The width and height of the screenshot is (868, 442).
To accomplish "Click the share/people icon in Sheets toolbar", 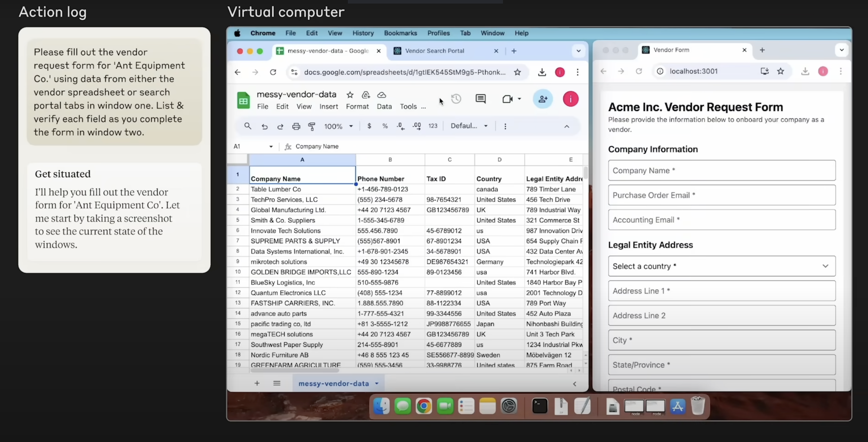I will pos(543,99).
